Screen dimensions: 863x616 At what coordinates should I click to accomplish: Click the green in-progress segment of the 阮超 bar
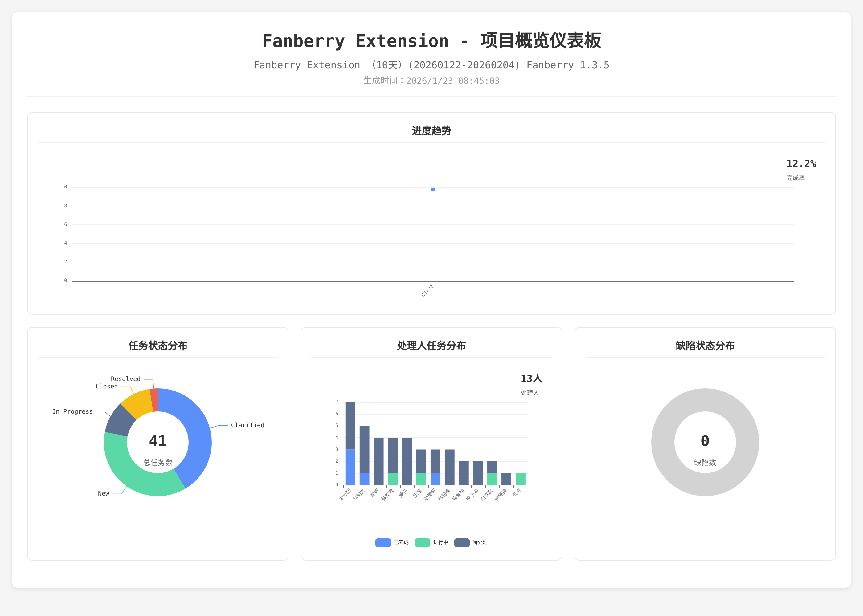pyautogui.click(x=421, y=479)
